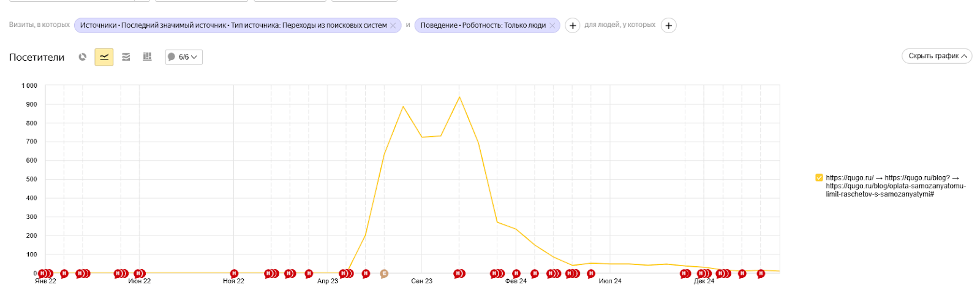980x295 pixels.
Task: Click the red marker at Фев 24
Action: coord(516,274)
